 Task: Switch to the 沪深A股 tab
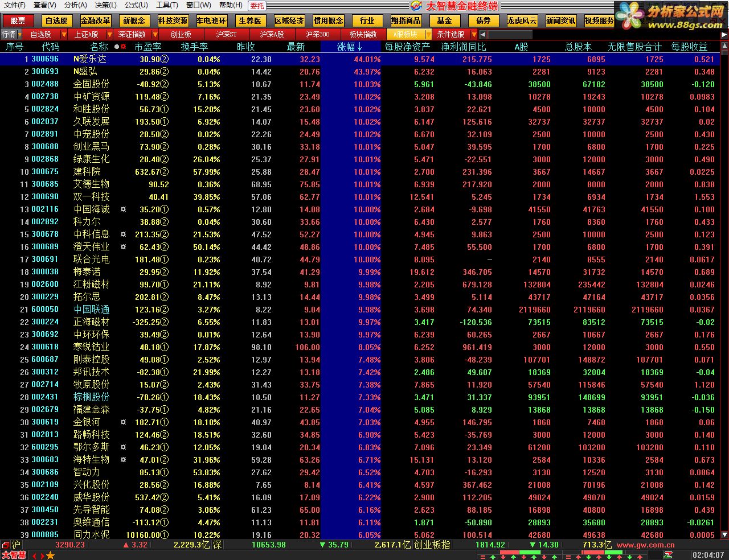[272, 35]
